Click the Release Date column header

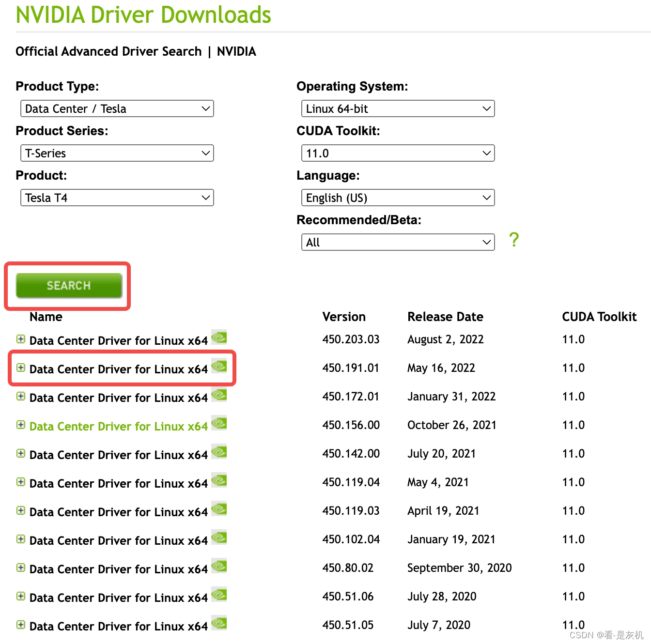(446, 317)
